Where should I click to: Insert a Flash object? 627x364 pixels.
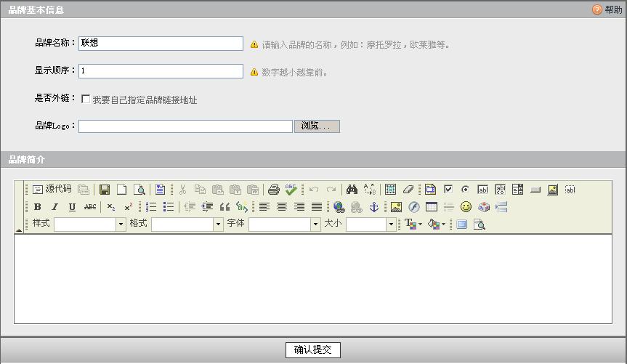click(414, 207)
